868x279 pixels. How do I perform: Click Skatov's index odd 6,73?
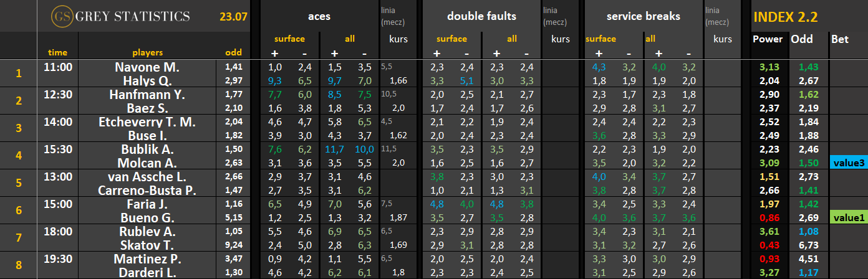coord(808,245)
